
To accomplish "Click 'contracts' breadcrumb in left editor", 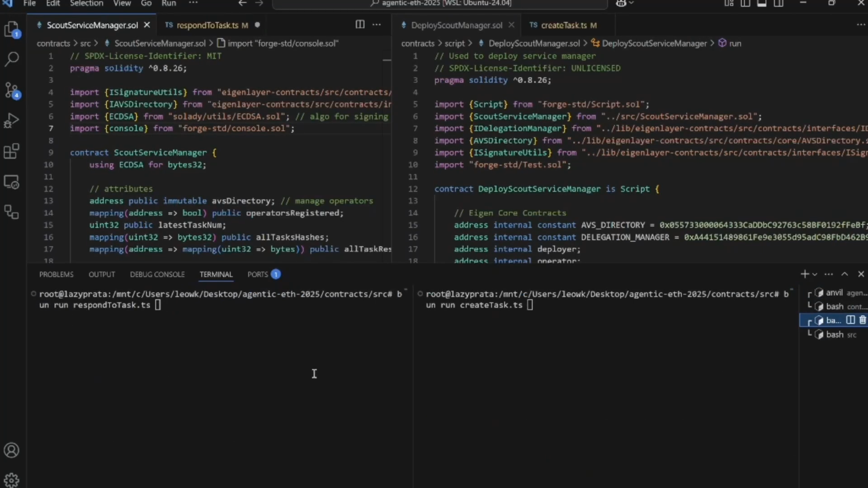I will pos(53,43).
